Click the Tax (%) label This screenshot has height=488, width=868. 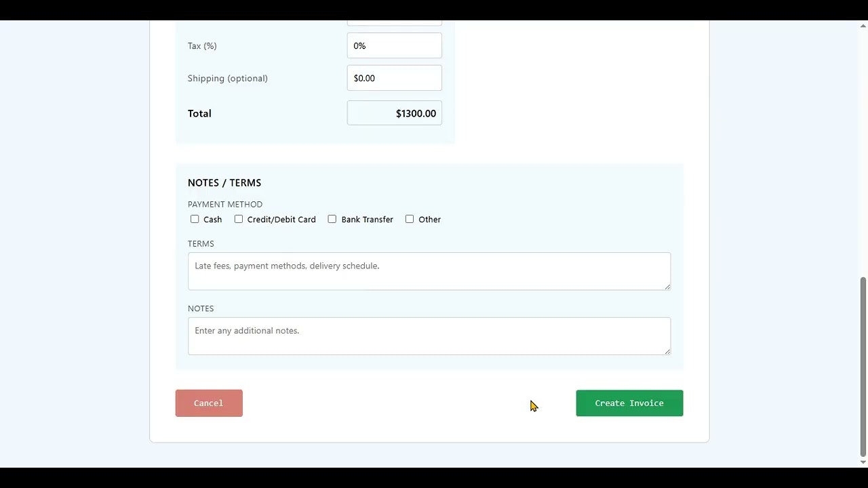[x=201, y=45]
